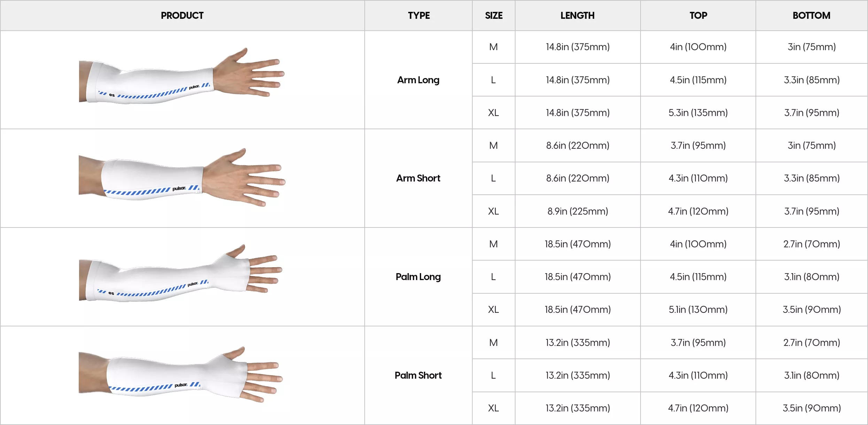The height and width of the screenshot is (425, 868).
Task: Click the 8.9in (225mm) length cell
Action: coord(578,211)
